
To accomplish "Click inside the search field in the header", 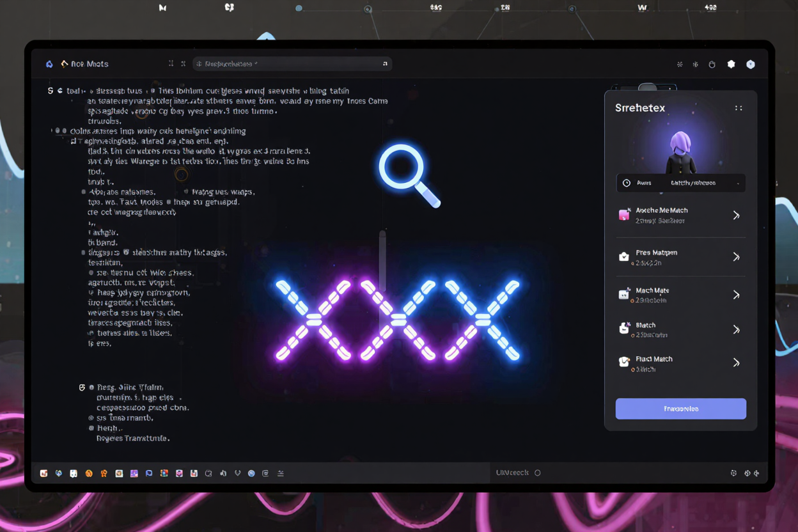I will tap(292, 64).
